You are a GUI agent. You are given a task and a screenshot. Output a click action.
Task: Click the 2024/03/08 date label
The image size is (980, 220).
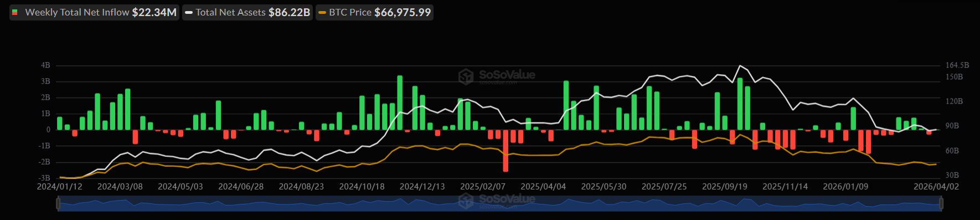point(120,187)
